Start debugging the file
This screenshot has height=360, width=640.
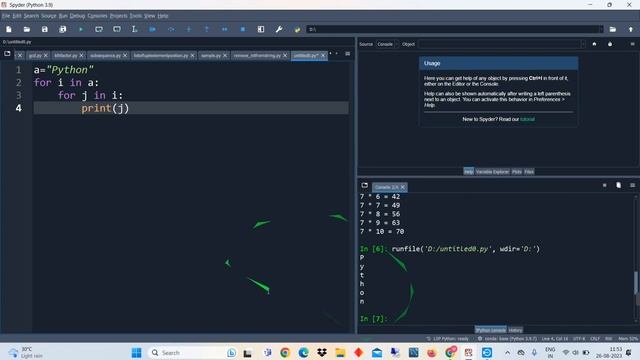pos(153,29)
